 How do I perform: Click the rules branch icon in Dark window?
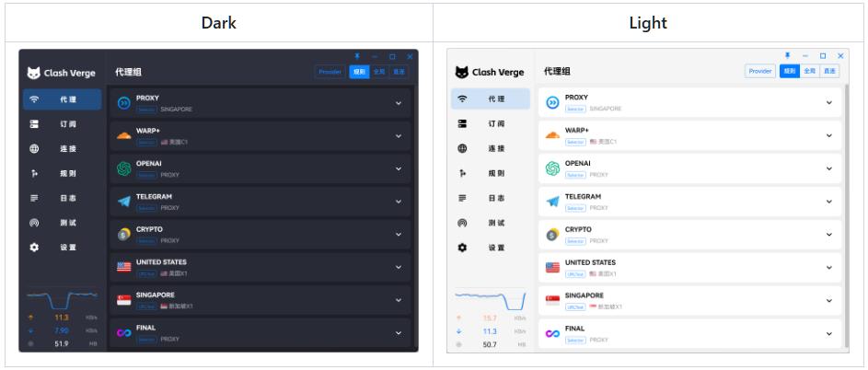point(34,173)
